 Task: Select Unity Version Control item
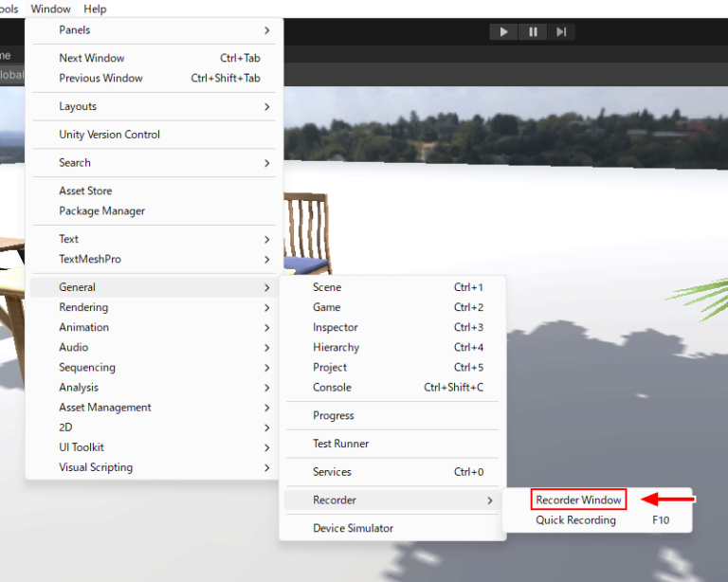click(x=110, y=135)
